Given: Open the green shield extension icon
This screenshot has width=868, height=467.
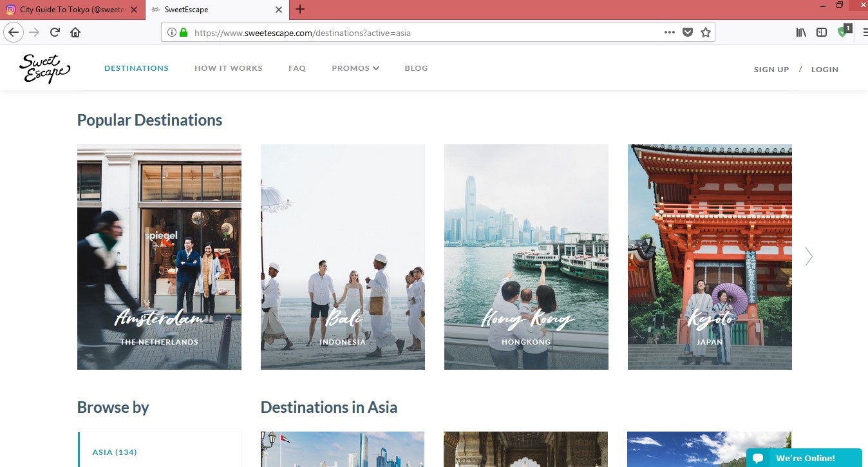Looking at the screenshot, I should pyautogui.click(x=843, y=32).
